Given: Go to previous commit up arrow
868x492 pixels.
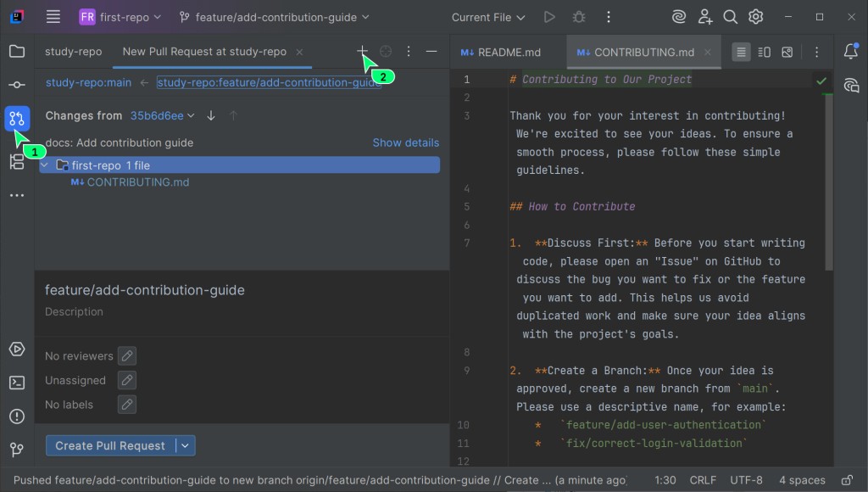Looking at the screenshot, I should pyautogui.click(x=233, y=116).
